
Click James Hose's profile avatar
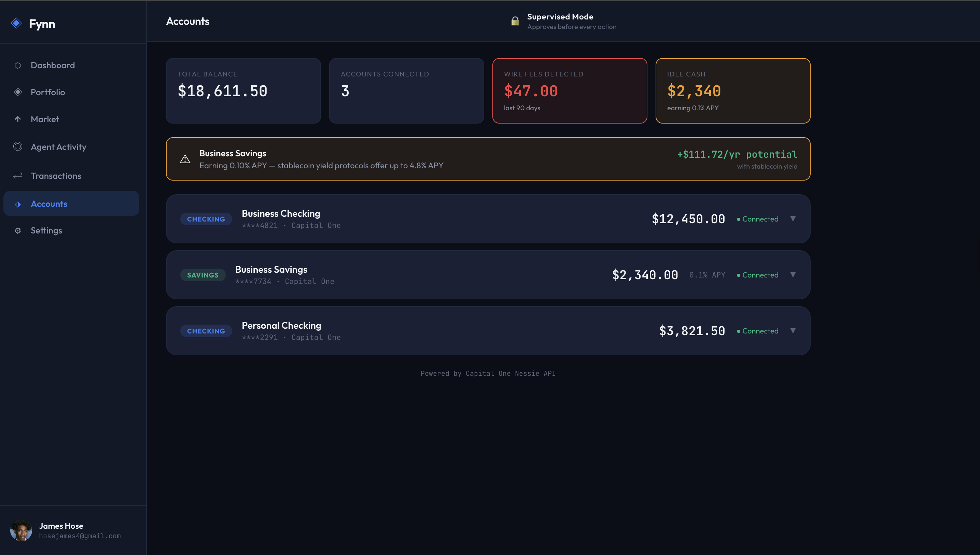click(x=21, y=531)
